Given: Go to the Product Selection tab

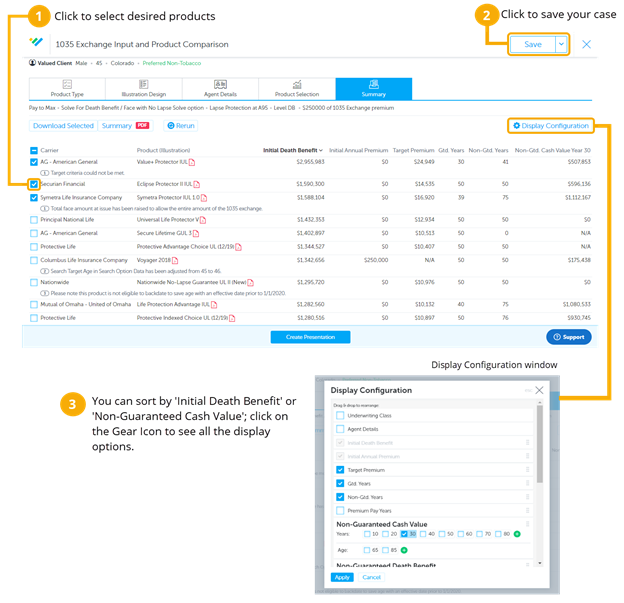Looking at the screenshot, I should 297,89.
